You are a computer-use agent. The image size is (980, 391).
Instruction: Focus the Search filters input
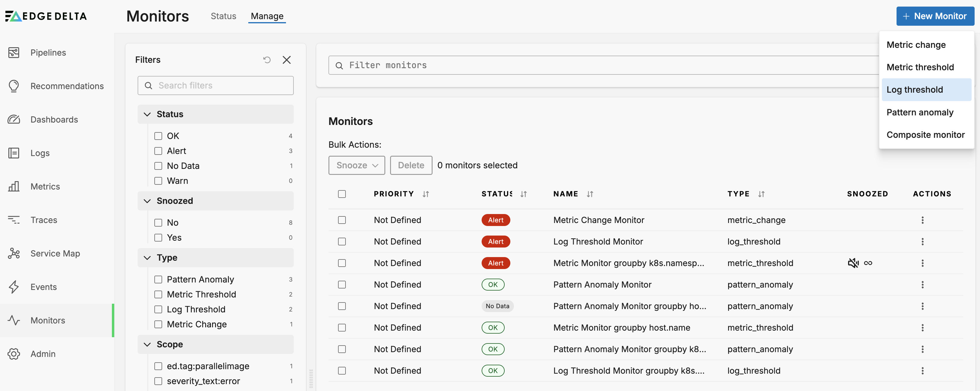pyautogui.click(x=215, y=85)
